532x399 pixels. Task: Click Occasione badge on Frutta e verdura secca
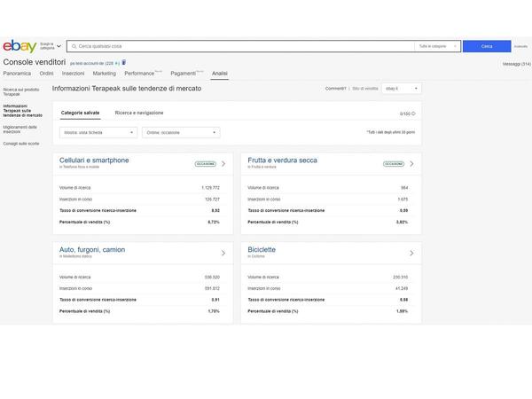click(x=394, y=164)
